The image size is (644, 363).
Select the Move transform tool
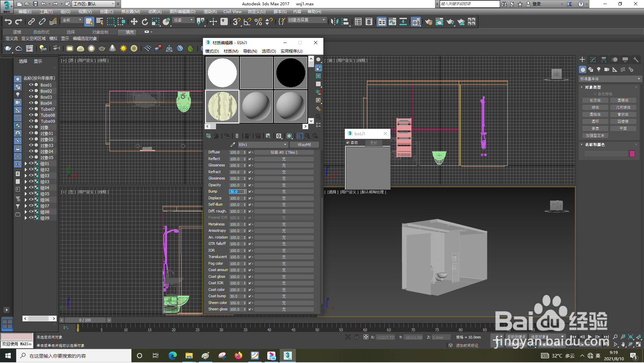pos(134,22)
